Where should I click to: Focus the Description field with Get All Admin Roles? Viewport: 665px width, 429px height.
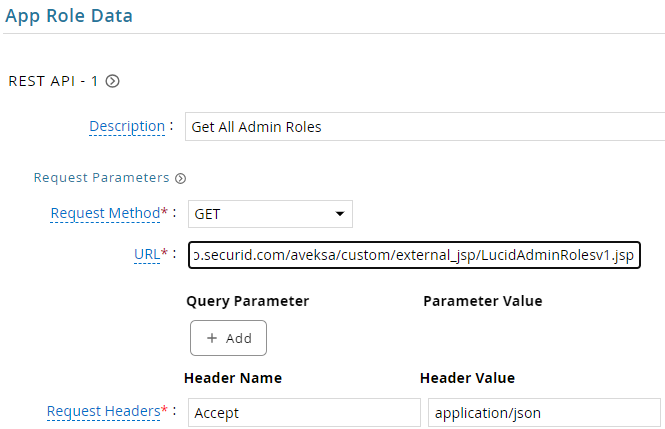click(x=425, y=126)
